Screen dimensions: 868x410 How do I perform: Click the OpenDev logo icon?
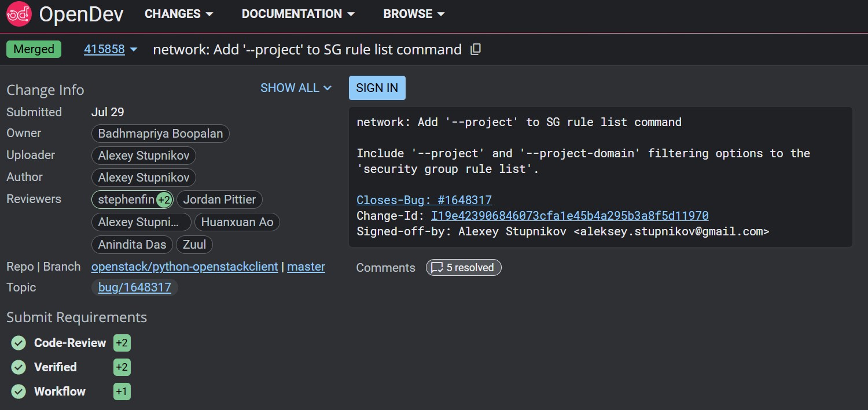(x=19, y=14)
